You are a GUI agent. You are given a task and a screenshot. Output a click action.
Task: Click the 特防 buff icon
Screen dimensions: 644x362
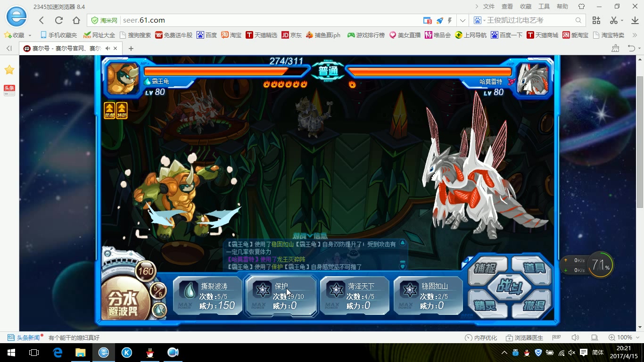(122, 110)
